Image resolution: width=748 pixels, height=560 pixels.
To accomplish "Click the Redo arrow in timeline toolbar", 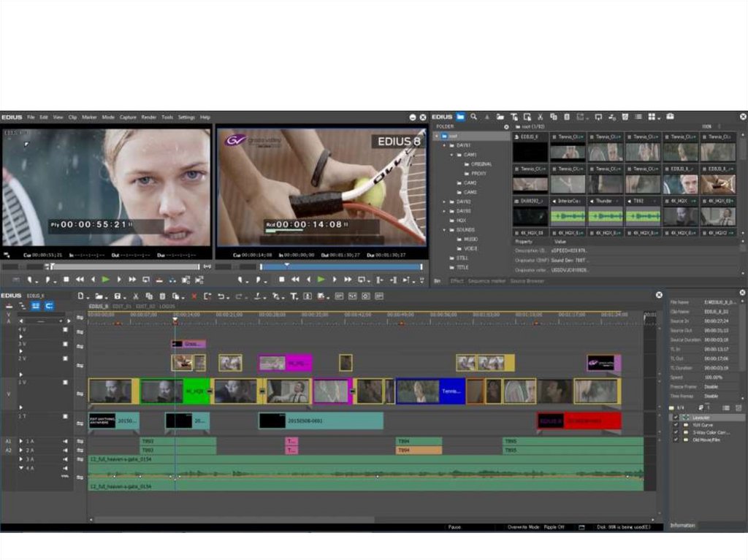I will click(239, 296).
